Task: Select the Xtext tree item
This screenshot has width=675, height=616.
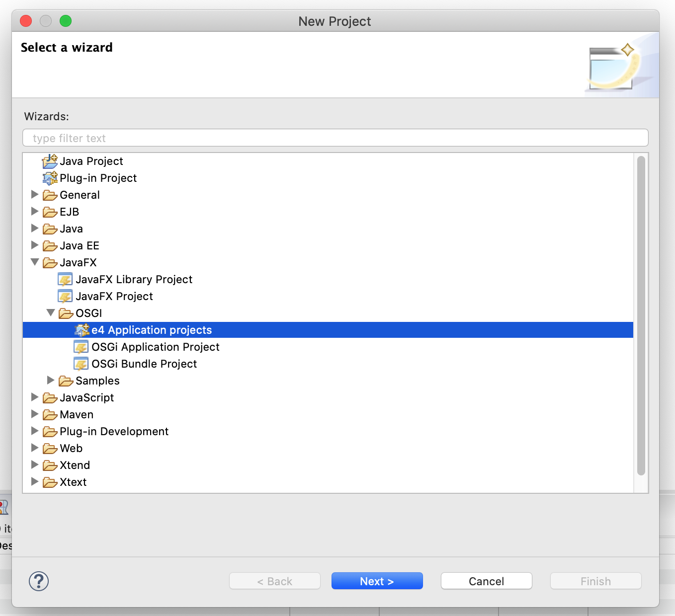Action: (x=73, y=482)
